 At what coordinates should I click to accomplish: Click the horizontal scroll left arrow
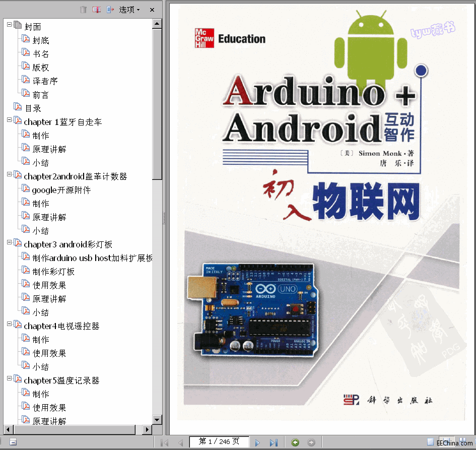pyautogui.click(x=8, y=430)
